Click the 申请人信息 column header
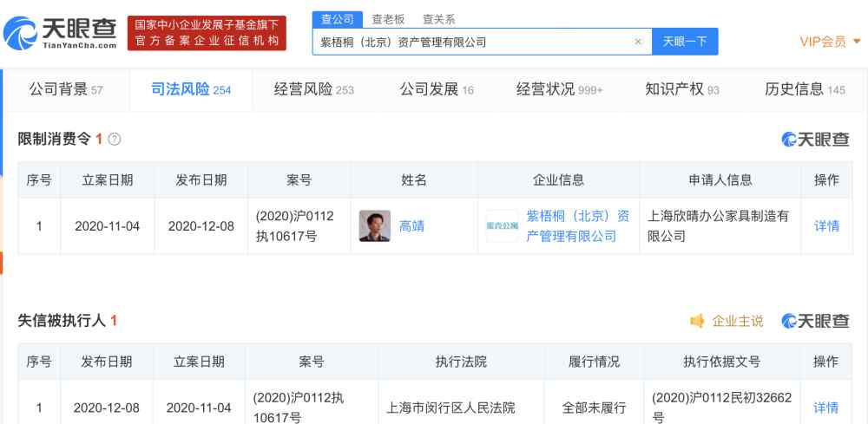The image size is (868, 424). pyautogui.click(x=720, y=179)
